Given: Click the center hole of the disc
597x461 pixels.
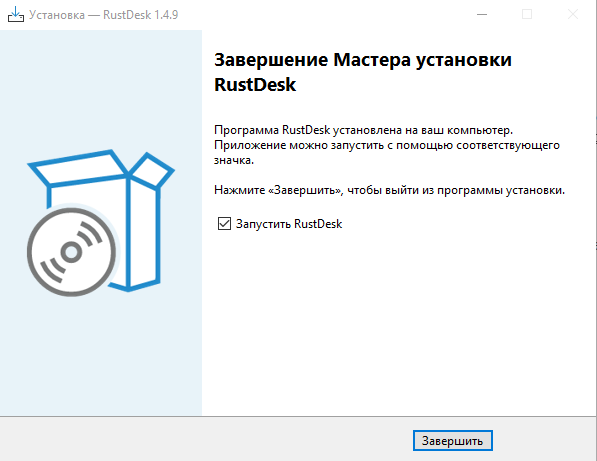Looking at the screenshot, I should [71, 252].
